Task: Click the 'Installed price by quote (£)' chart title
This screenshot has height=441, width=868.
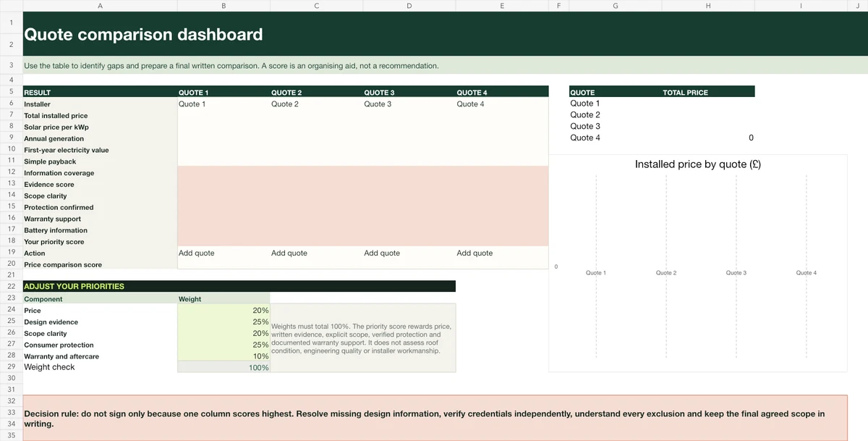Action: (698, 164)
